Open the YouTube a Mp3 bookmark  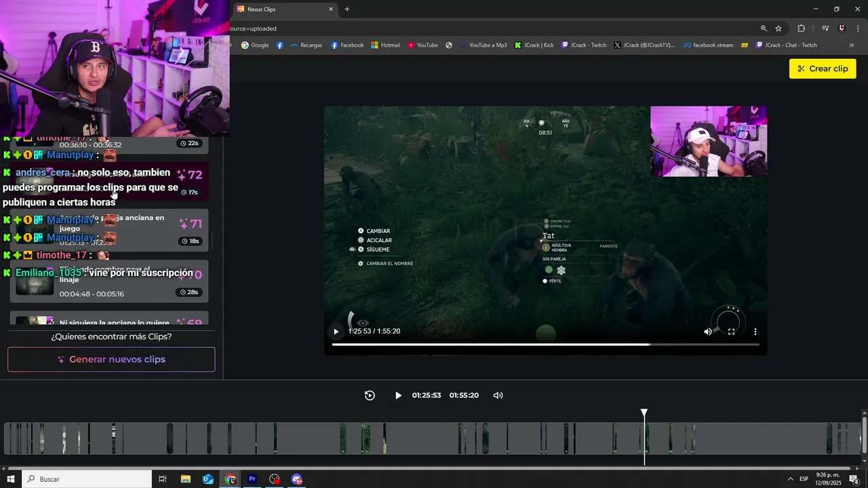[483, 45]
